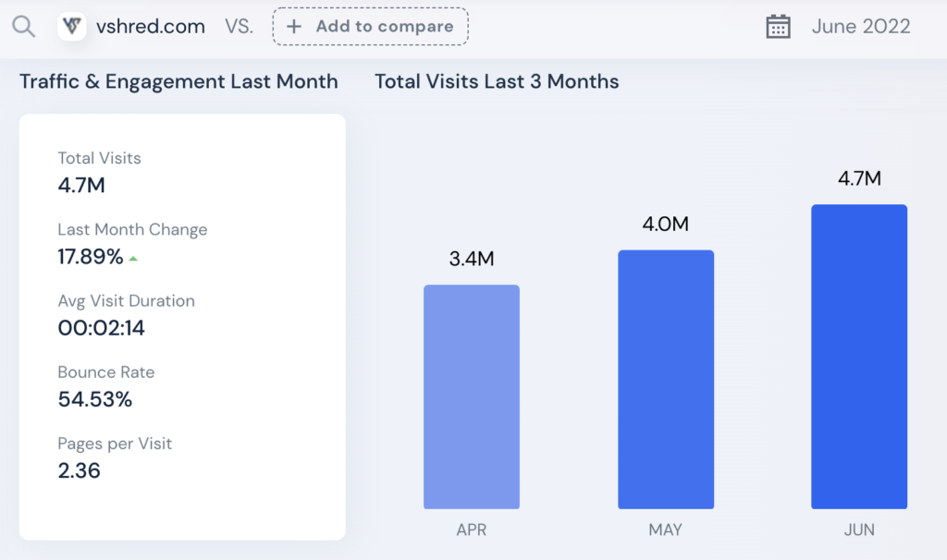The width and height of the screenshot is (947, 560).
Task: Open the June 2022 date selector
Action: tap(861, 27)
